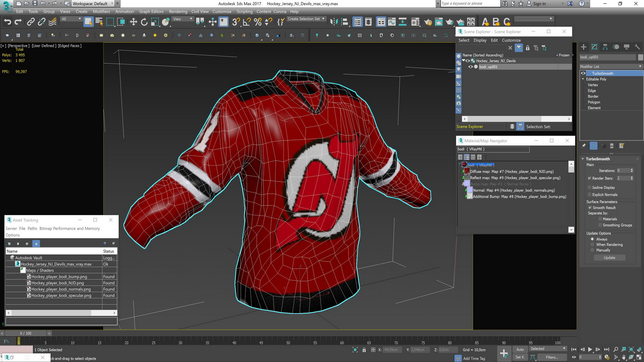Open Bitmap Performance and Memory menu
This screenshot has width=644, height=362.
tap(69, 229)
